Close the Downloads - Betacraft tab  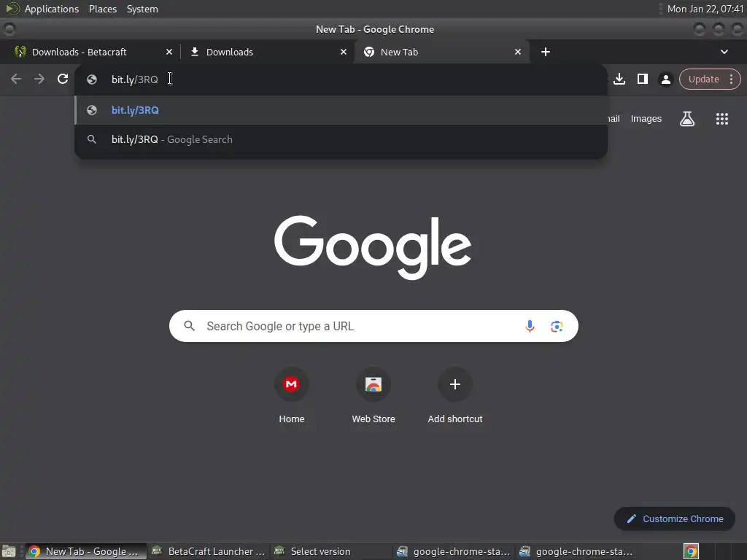click(169, 52)
